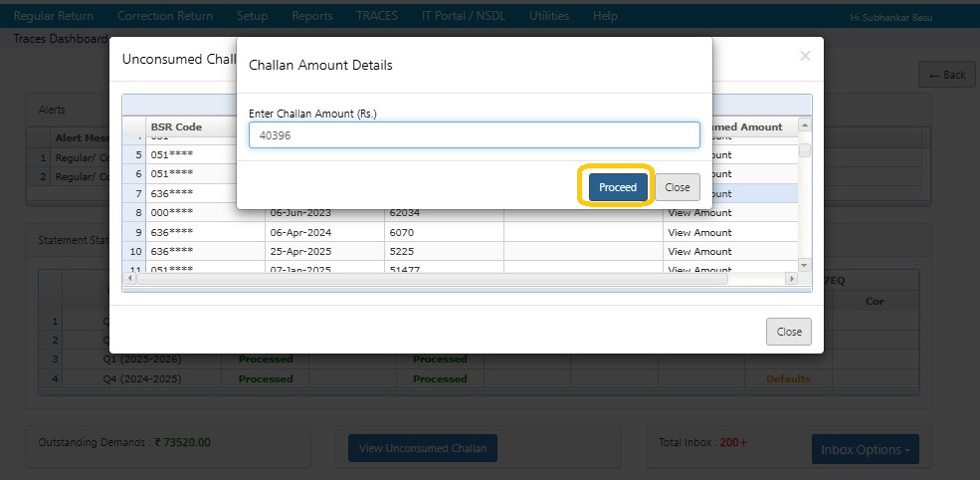Click the Proceed button
Viewport: 980px width, 480px height.
coord(617,187)
